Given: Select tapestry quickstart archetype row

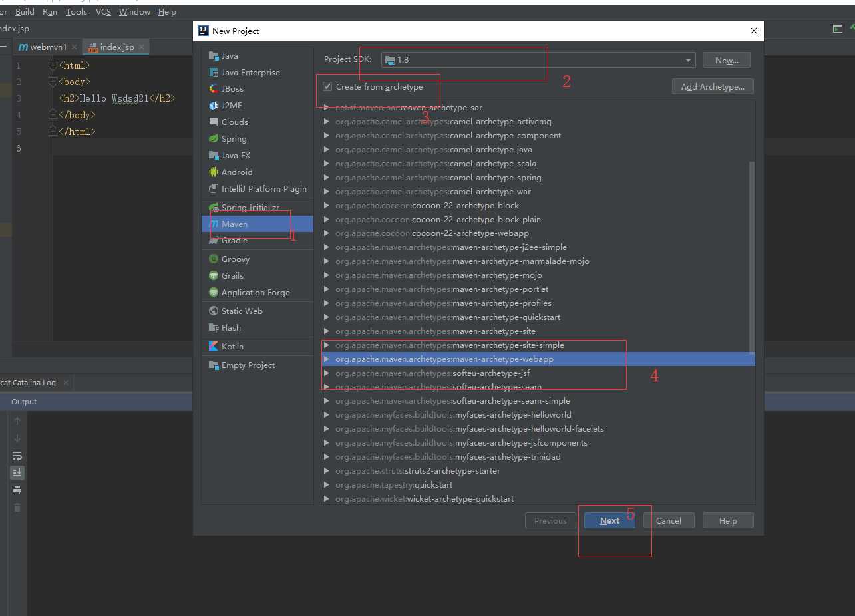Looking at the screenshot, I should (538, 485).
